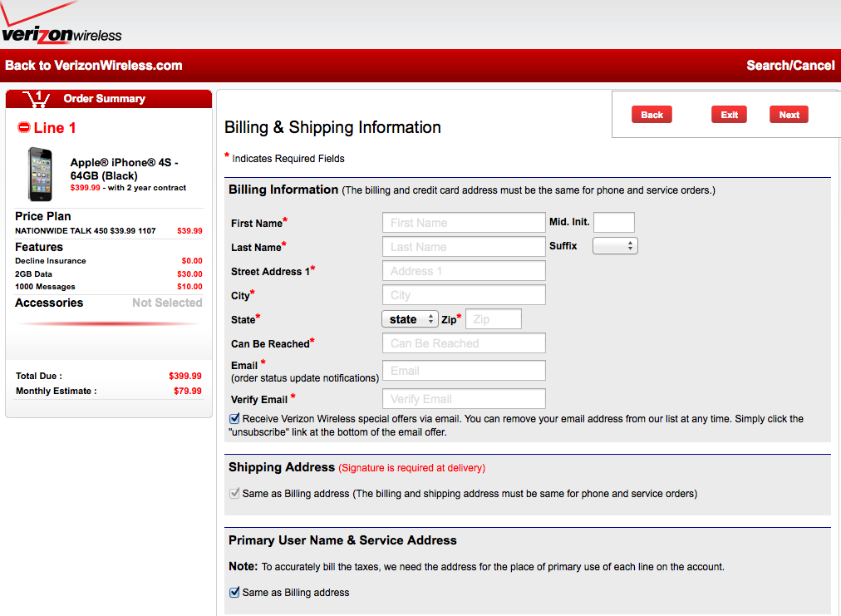The image size is (841, 616).
Task: Click Apple iPhone 4S 64GB (Black) title
Action: [x=124, y=169]
